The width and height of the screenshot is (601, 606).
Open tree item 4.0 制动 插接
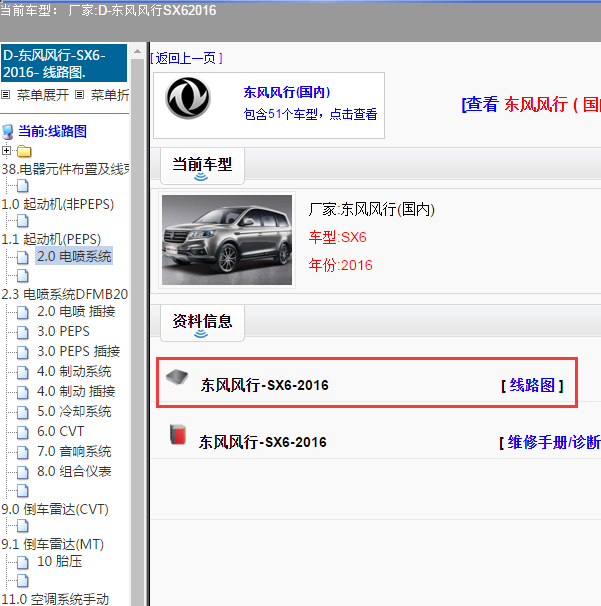click(76, 392)
